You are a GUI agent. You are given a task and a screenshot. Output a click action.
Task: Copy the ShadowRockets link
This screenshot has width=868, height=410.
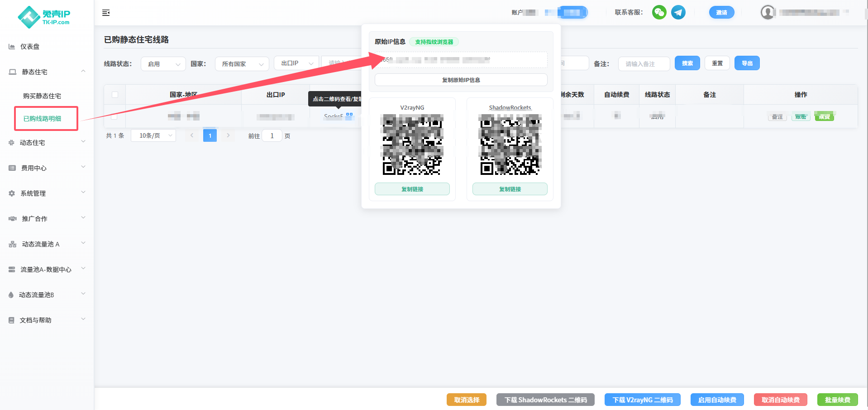click(510, 189)
